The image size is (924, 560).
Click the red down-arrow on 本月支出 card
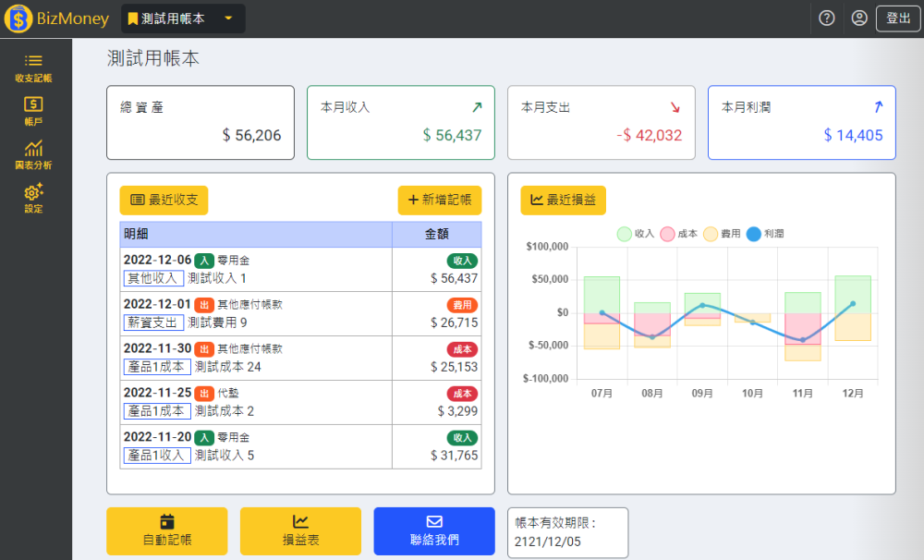[675, 107]
